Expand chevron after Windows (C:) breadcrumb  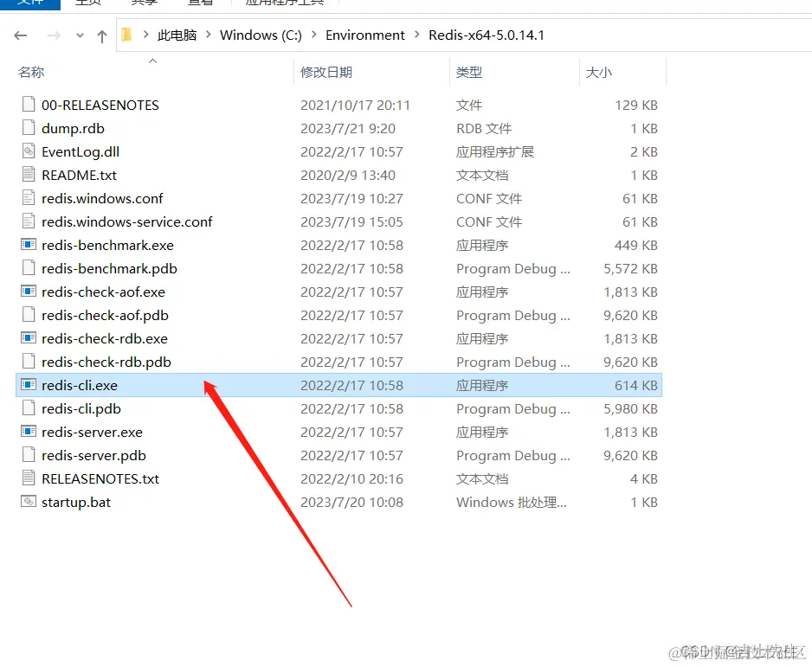tap(314, 35)
